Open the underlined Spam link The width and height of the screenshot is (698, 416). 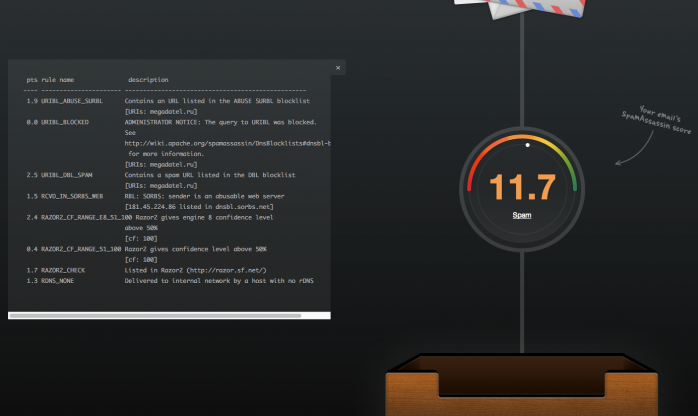click(x=522, y=215)
